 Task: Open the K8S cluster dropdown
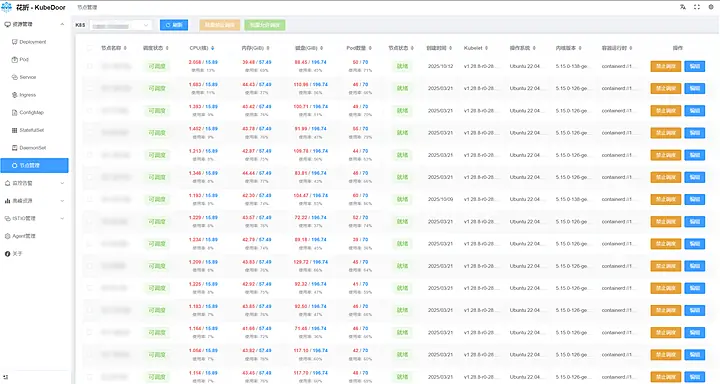[120, 25]
